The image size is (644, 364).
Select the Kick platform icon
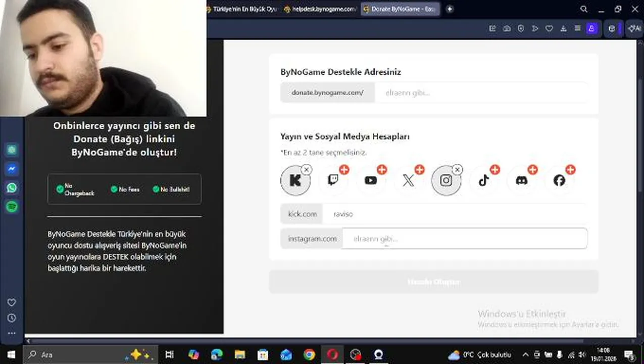point(295,180)
